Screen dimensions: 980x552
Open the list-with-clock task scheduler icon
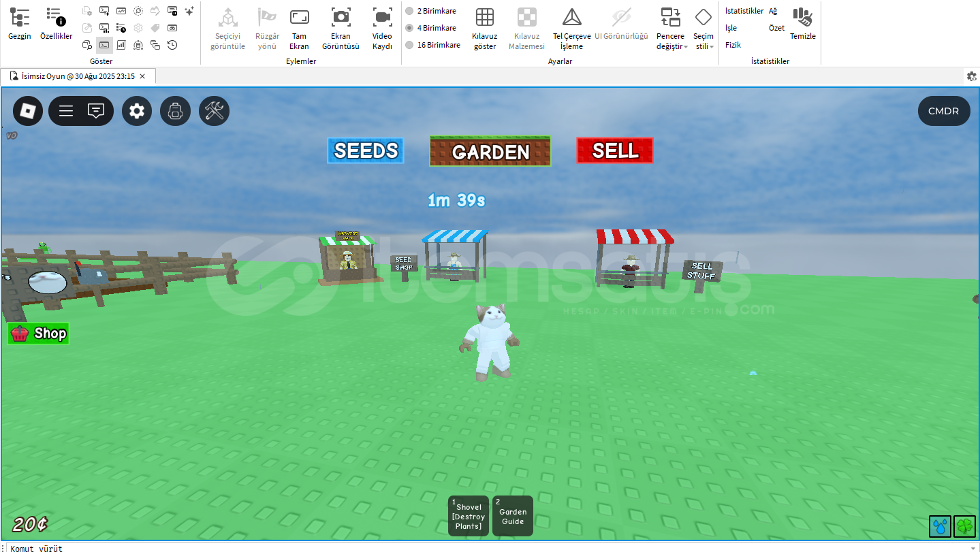point(121,28)
